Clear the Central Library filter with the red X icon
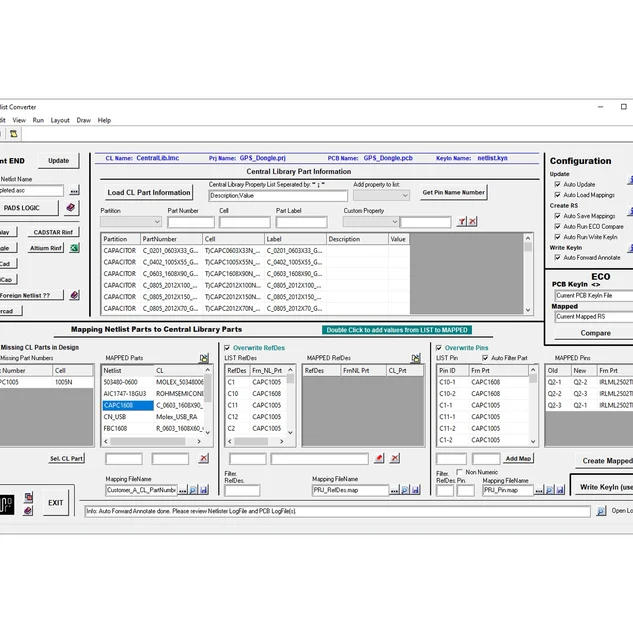633x633 pixels. [x=472, y=221]
